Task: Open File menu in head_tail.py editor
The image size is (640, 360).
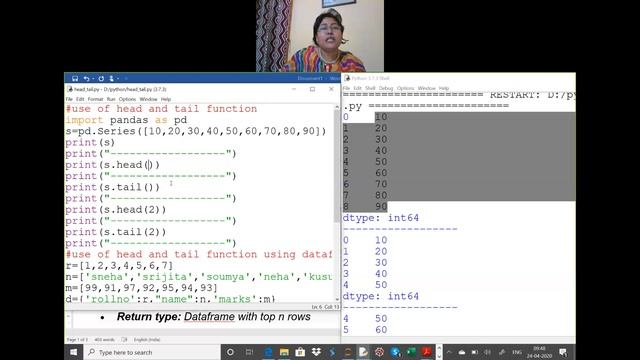Action: [x=69, y=99]
